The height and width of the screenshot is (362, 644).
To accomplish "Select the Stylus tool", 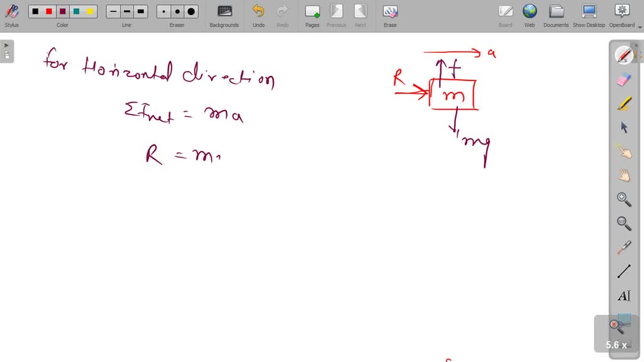I will [x=12, y=11].
